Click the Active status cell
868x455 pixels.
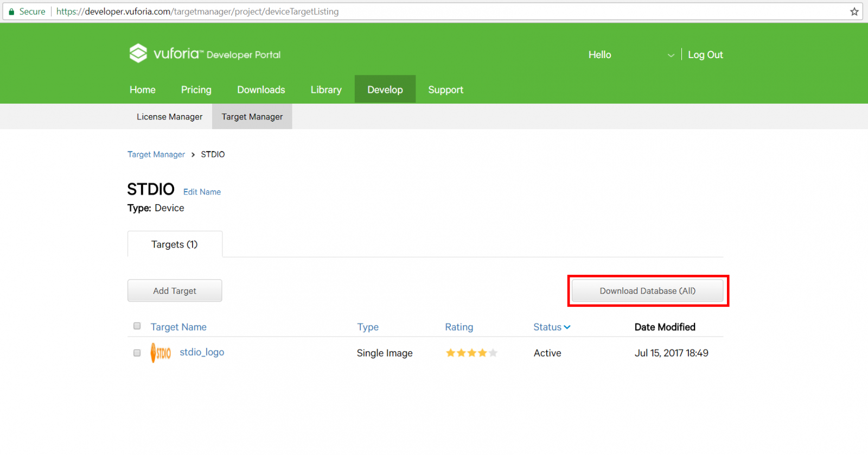(547, 353)
